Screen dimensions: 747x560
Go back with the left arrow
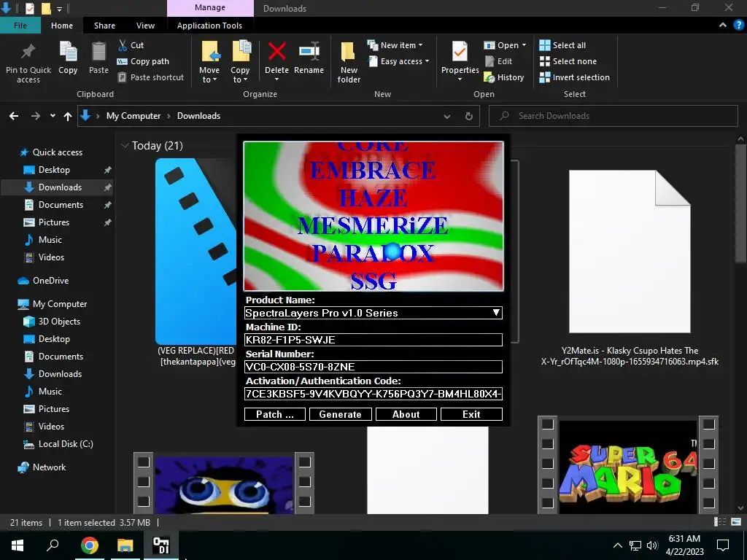pyautogui.click(x=14, y=116)
